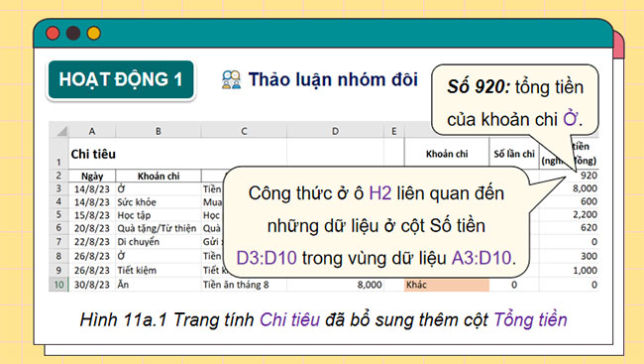Select column header A
The width and height of the screenshot is (644, 364).
tap(92, 131)
